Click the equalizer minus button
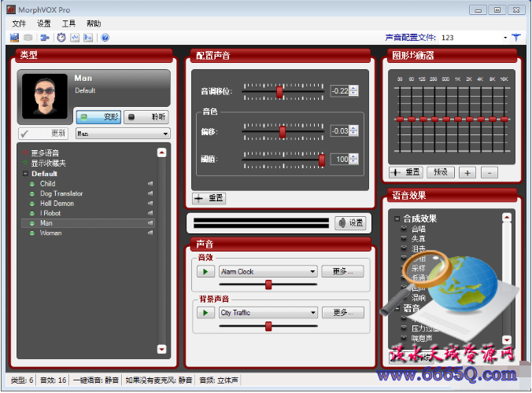The image size is (532, 393). [x=490, y=172]
